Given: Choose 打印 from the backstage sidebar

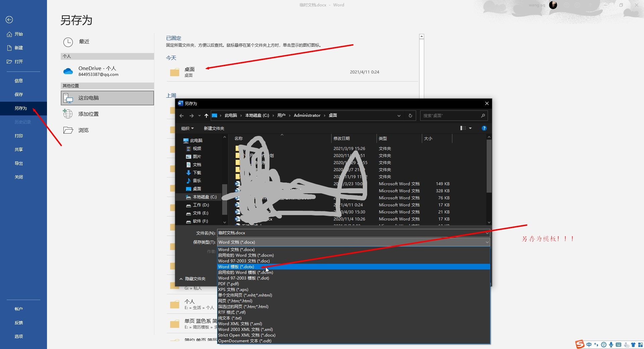Looking at the screenshot, I should (19, 136).
